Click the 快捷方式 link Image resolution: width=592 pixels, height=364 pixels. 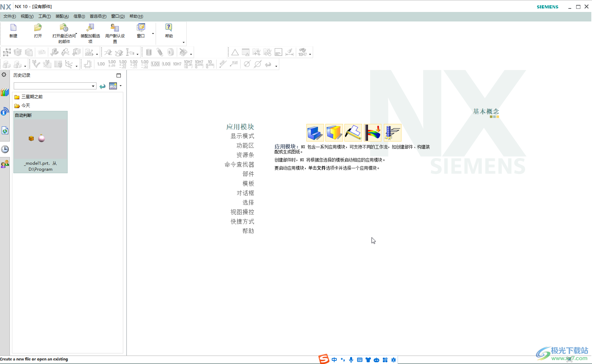click(x=242, y=221)
